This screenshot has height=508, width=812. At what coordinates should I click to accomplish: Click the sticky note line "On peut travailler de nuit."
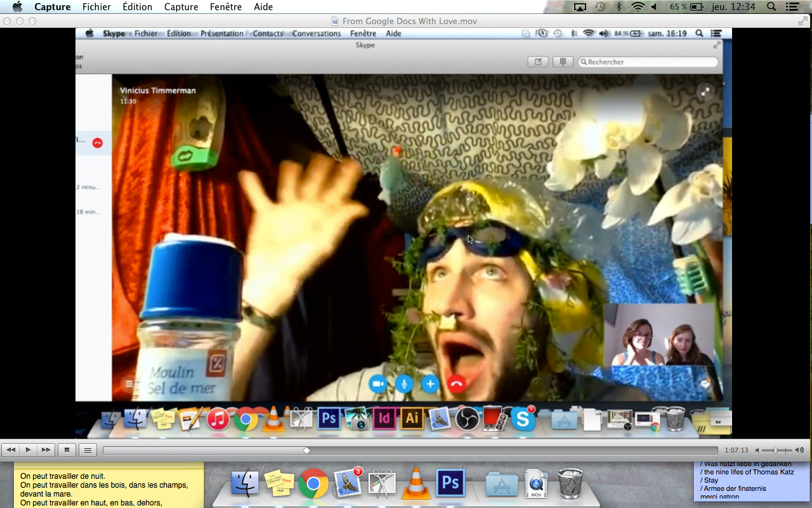click(x=63, y=476)
